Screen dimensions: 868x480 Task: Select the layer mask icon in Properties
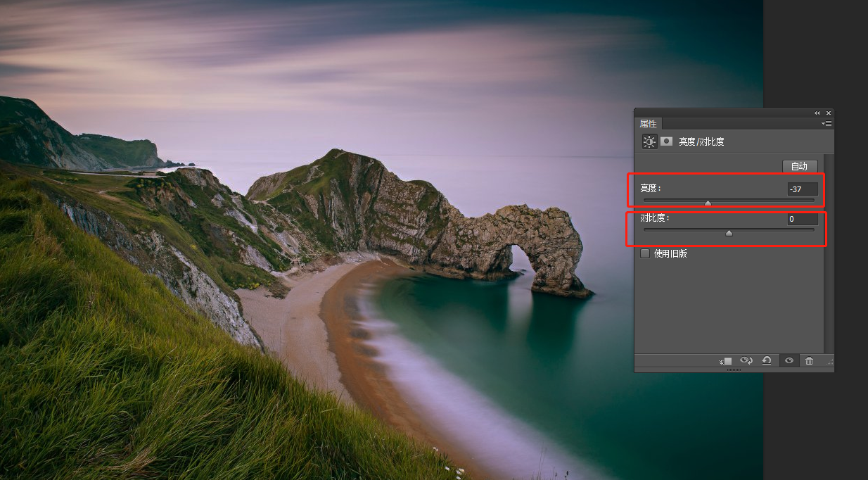[x=666, y=141]
